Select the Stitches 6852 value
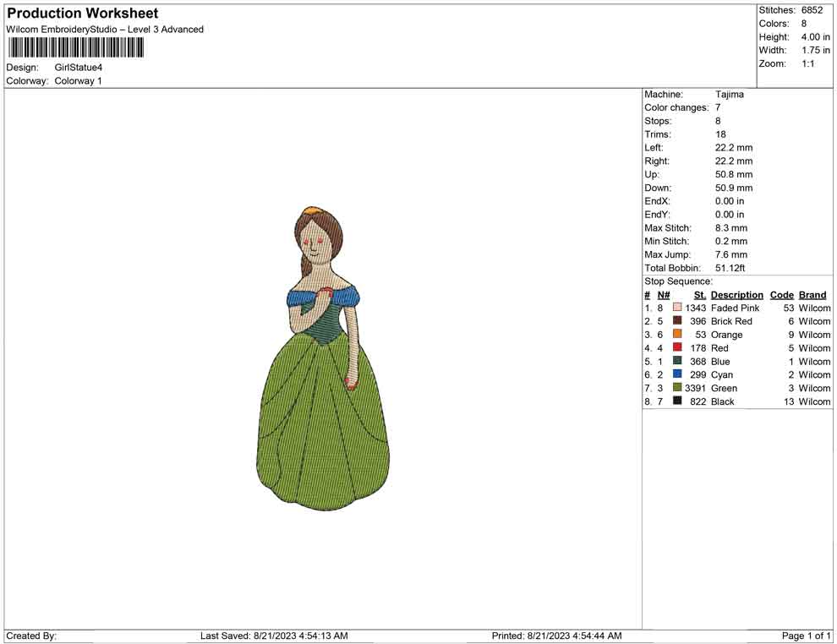This screenshot has width=837, height=644. (x=812, y=10)
